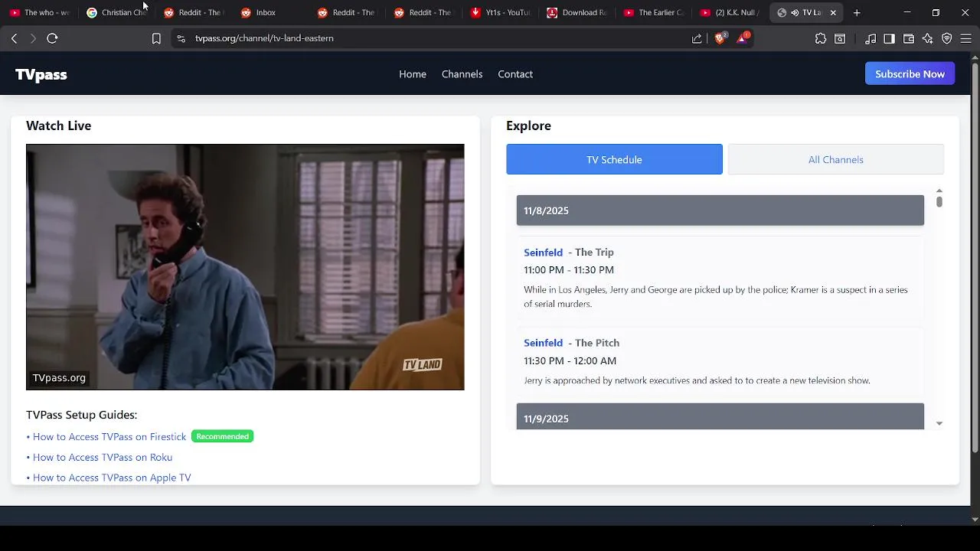The width and height of the screenshot is (980, 551).
Task: Open the share icon in address bar
Action: point(697,38)
